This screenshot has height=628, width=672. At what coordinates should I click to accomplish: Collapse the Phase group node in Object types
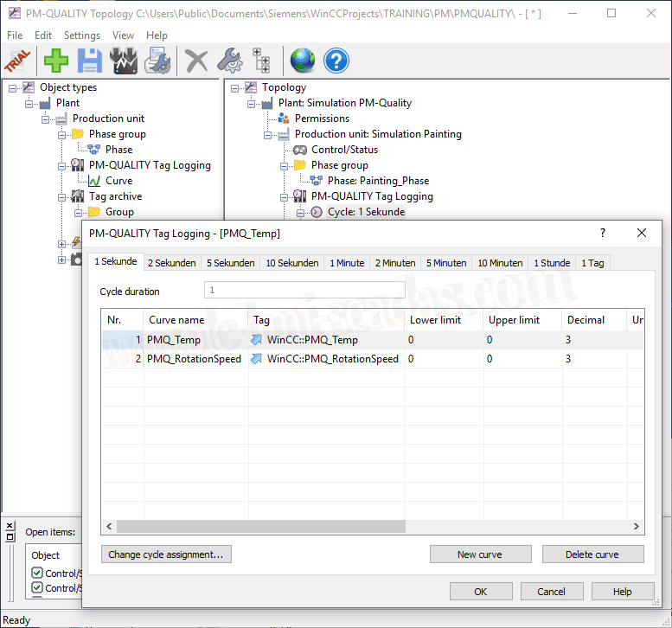(x=62, y=135)
